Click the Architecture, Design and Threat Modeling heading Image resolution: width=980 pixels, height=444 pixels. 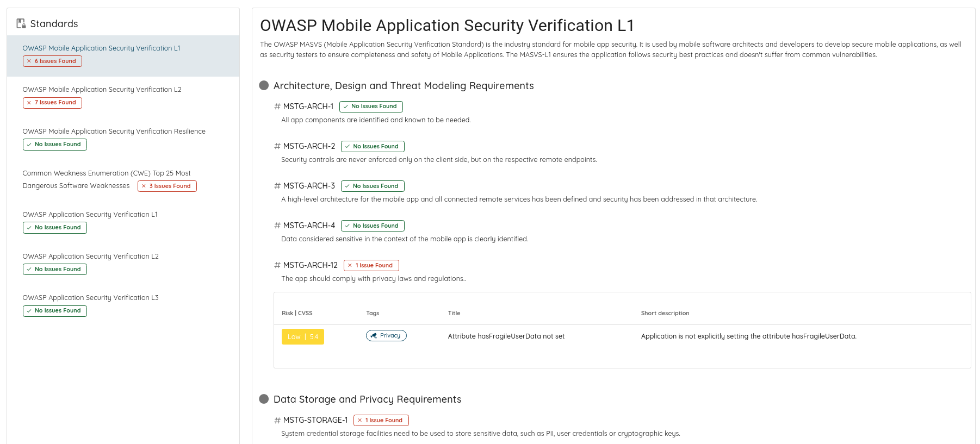click(x=404, y=86)
